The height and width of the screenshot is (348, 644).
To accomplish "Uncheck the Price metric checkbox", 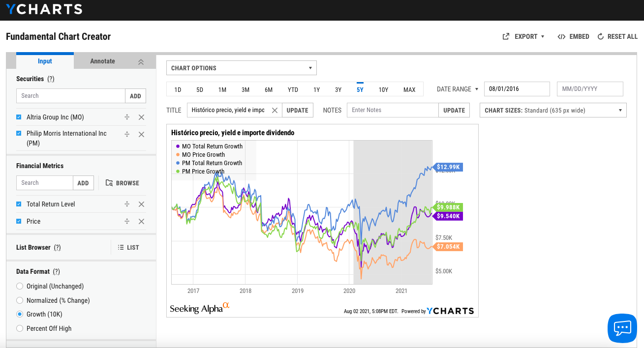I will 19,222.
